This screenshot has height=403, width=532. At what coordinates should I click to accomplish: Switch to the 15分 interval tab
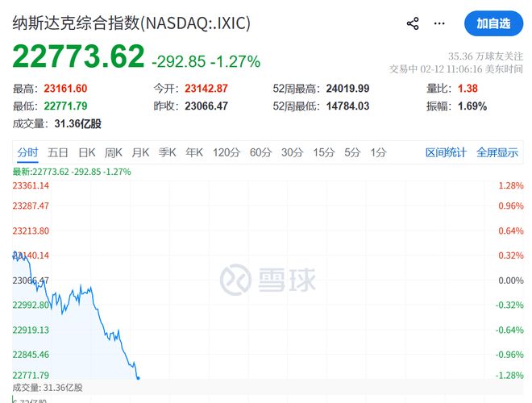coord(324,152)
